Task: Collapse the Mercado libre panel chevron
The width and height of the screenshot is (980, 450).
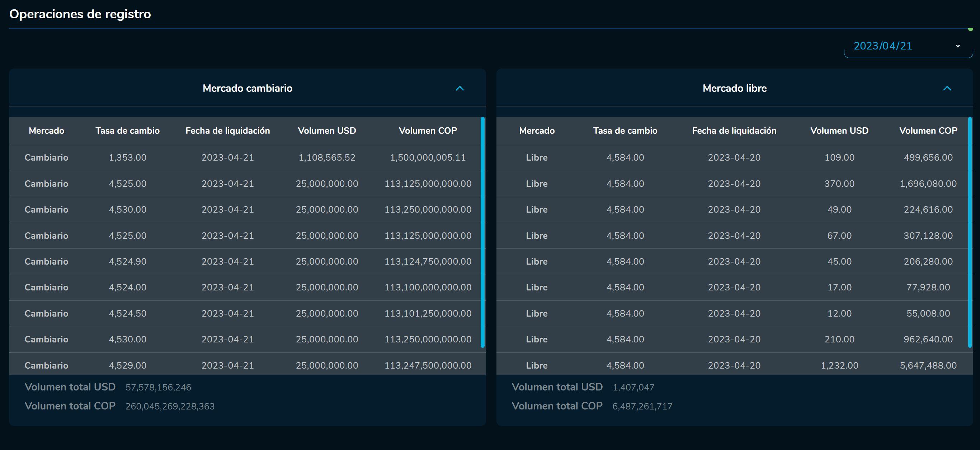Action: tap(947, 88)
